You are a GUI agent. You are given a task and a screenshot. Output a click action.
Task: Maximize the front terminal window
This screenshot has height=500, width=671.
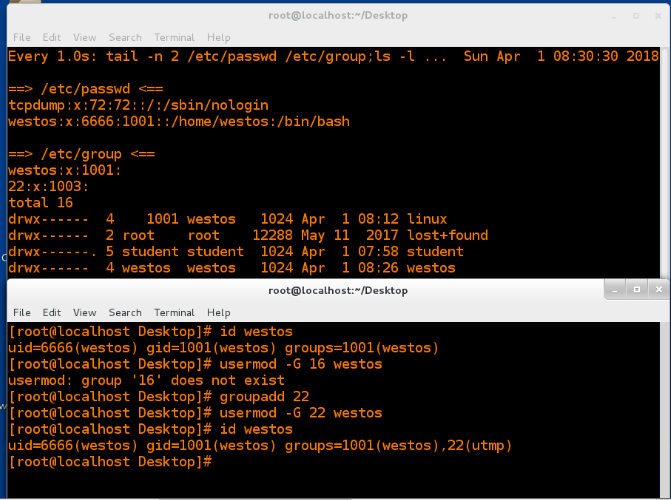pyautogui.click(x=637, y=290)
